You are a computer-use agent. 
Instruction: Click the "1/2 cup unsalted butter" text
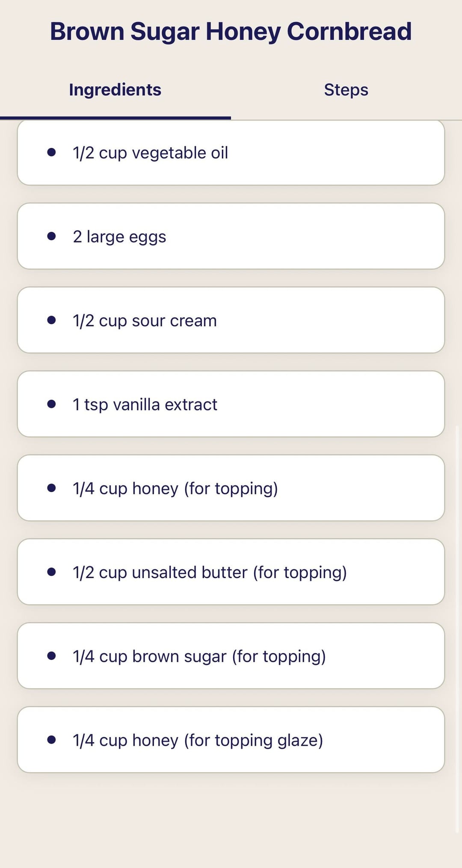(x=210, y=572)
